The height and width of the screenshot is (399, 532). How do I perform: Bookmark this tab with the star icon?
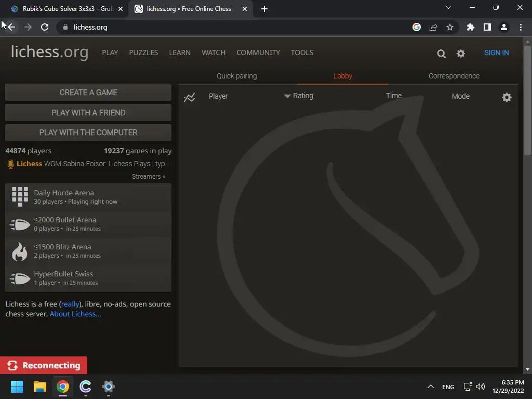(x=450, y=27)
